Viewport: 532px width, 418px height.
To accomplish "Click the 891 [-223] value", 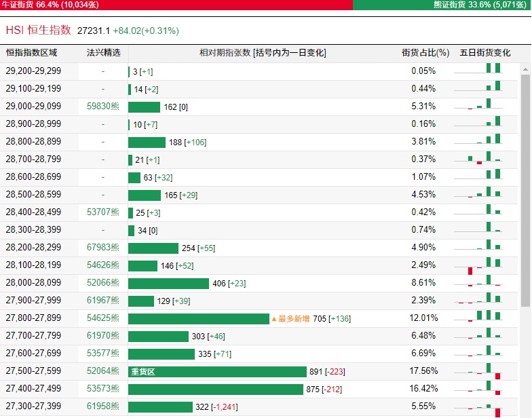I will pyautogui.click(x=327, y=372).
